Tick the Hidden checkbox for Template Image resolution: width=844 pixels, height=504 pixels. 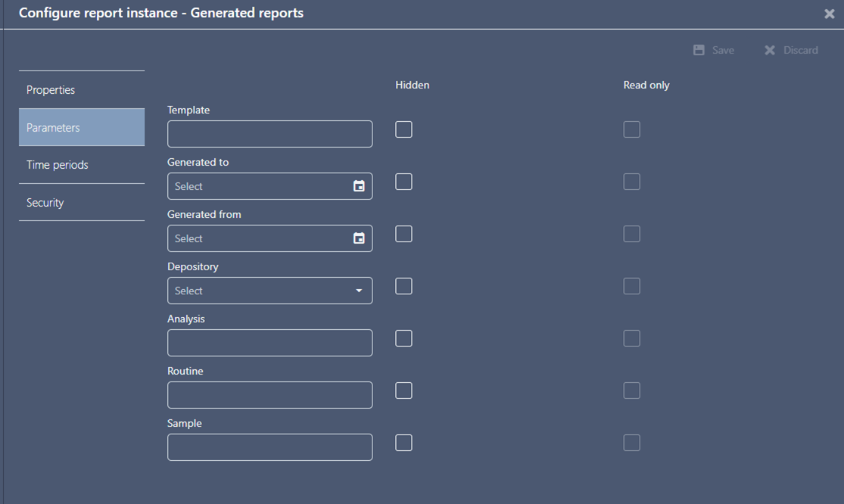404,129
